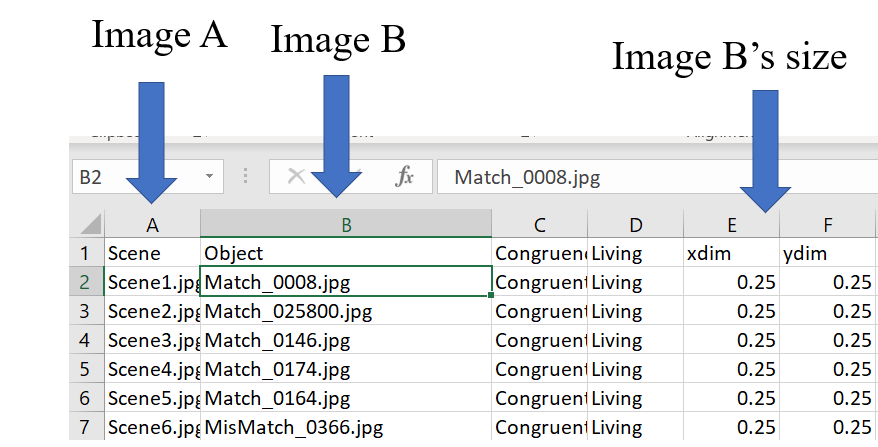Image resolution: width=878 pixels, height=447 pixels.
Task: Select the row 7 header
Action: pos(85,428)
